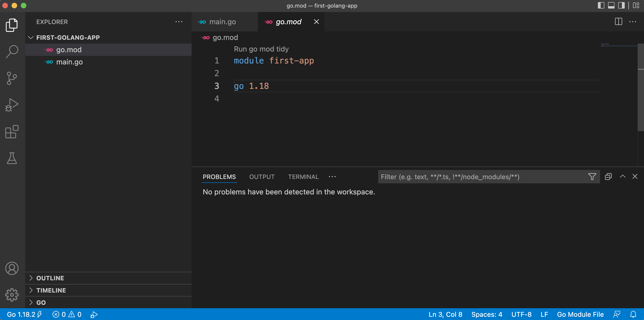This screenshot has width=644, height=320.
Task: Open the Search view
Action: [12, 51]
